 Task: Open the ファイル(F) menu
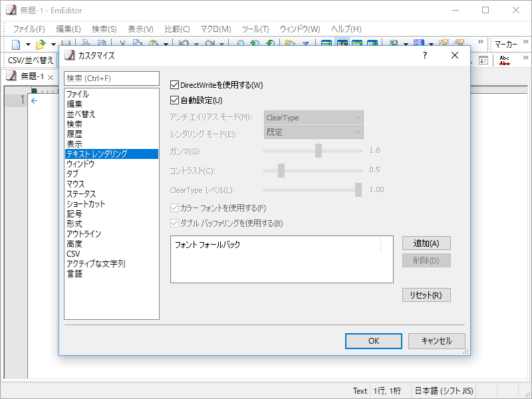point(29,29)
